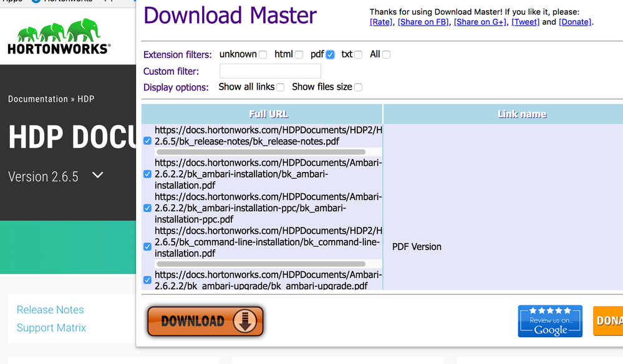Toggle the unknown extension filter checkbox
Screen dimensions: 623x364
click(263, 55)
